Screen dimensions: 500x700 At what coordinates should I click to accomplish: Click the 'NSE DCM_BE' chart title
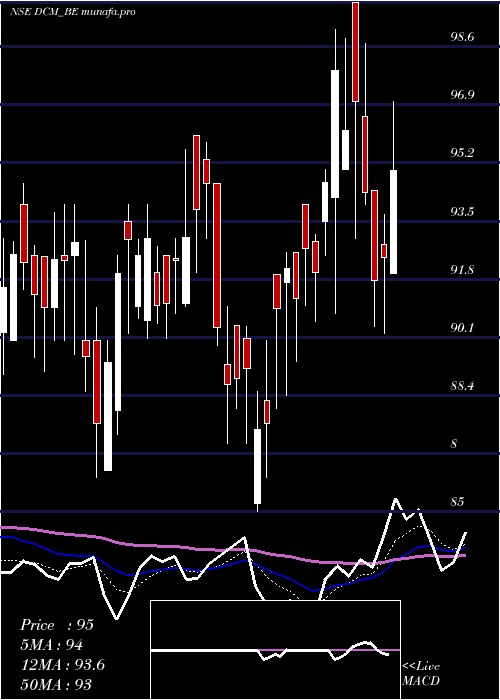pyautogui.click(x=45, y=12)
